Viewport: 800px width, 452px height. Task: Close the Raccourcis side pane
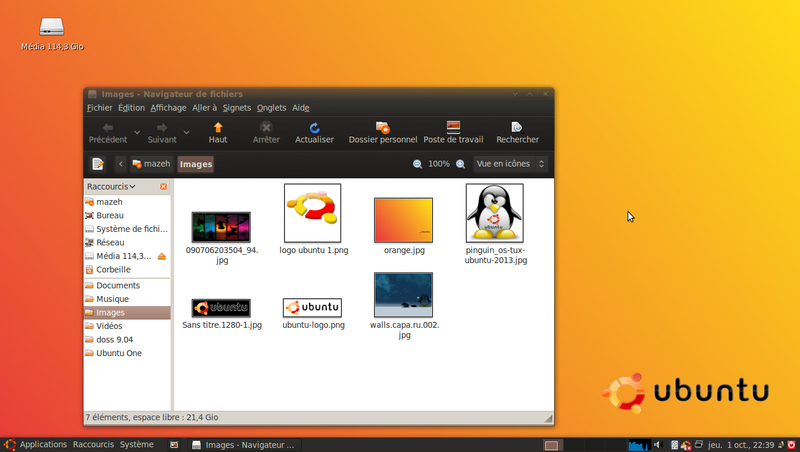click(x=164, y=187)
